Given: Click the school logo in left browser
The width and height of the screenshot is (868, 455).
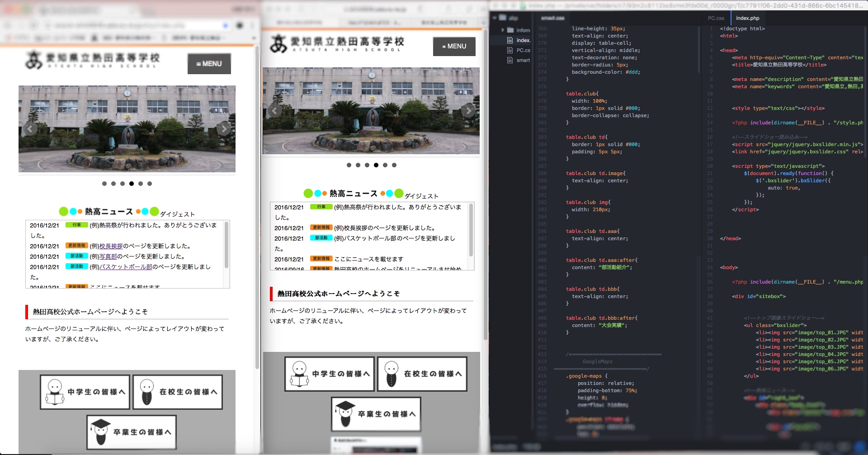Looking at the screenshot, I should pos(92,60).
